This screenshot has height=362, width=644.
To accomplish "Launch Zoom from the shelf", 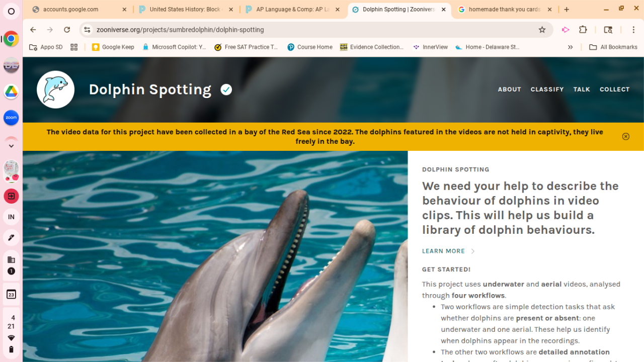I will (11, 118).
